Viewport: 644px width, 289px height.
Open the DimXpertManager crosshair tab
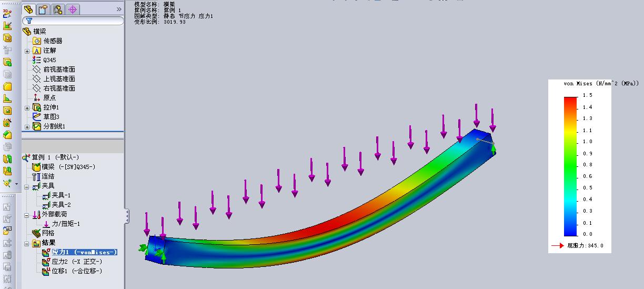tap(73, 9)
